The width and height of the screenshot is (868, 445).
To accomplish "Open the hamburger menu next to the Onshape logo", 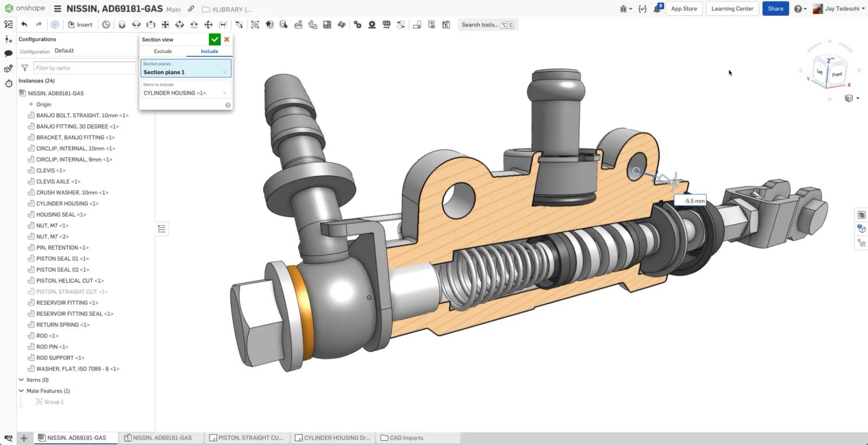I will (58, 9).
